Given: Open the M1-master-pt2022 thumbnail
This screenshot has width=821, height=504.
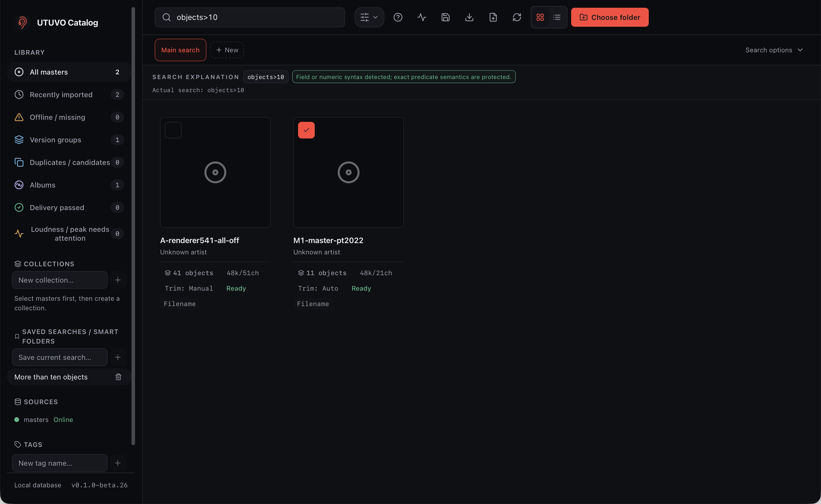Looking at the screenshot, I should point(348,172).
